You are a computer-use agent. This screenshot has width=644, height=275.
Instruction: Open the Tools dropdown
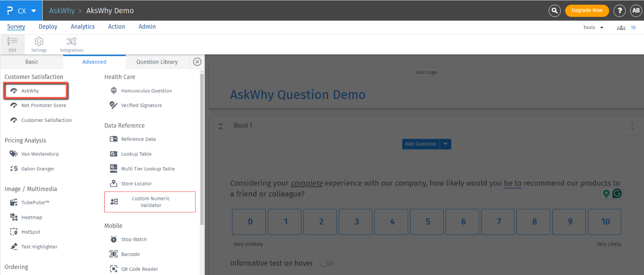[592, 27]
